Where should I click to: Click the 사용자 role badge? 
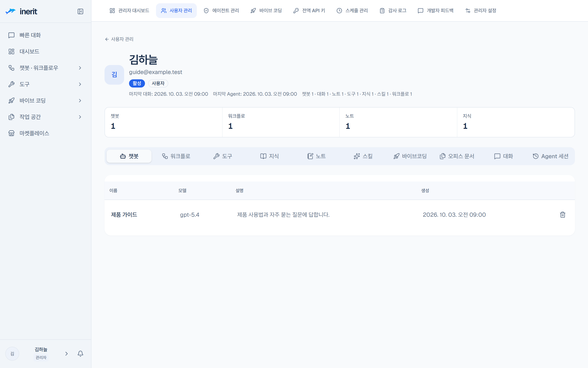[158, 83]
